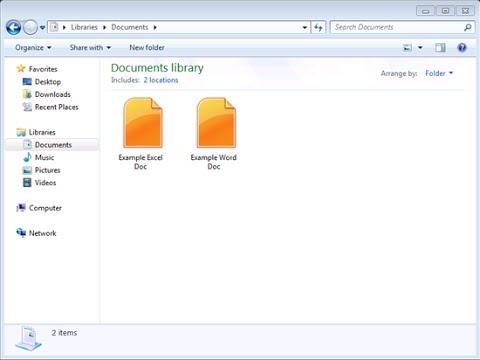Image resolution: width=480 pixels, height=360 pixels.
Task: Change view using the view icon
Action: (407, 48)
